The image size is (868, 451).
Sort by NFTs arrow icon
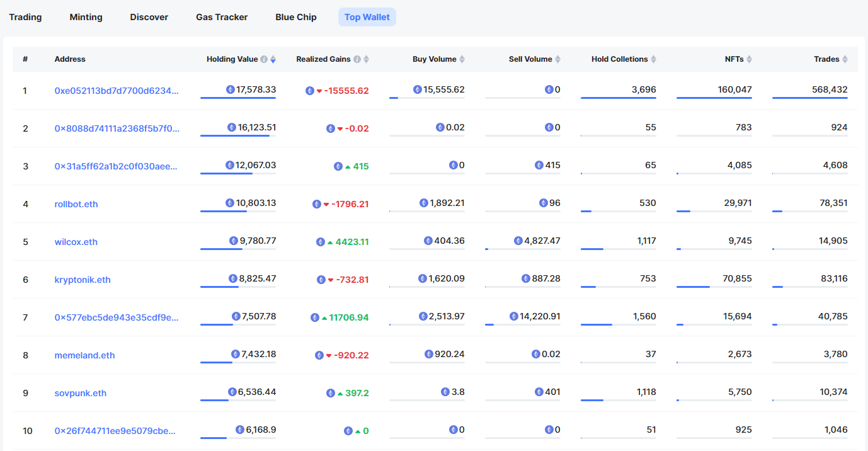[x=749, y=59]
